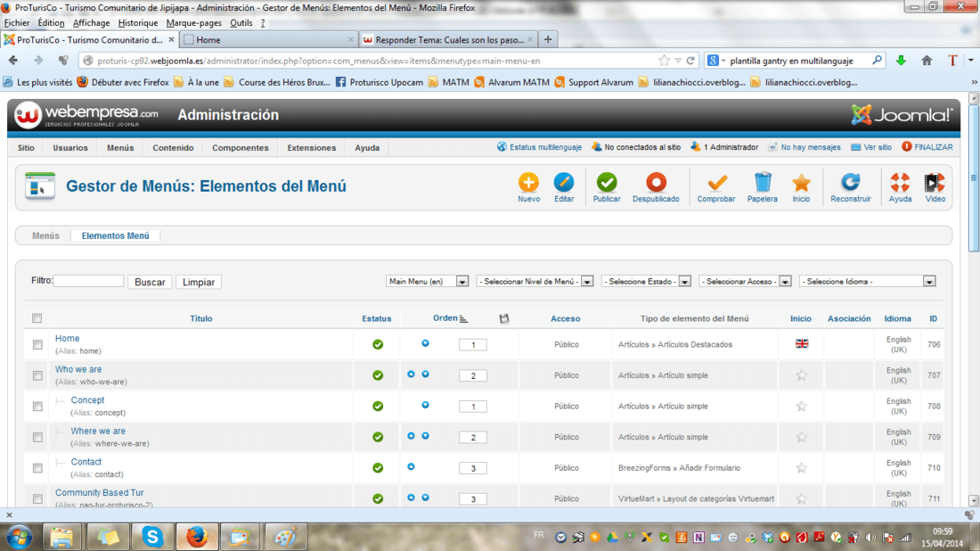Screen dimensions: 980x551
Task: Click the Despublicado red icon
Action: 656,183
